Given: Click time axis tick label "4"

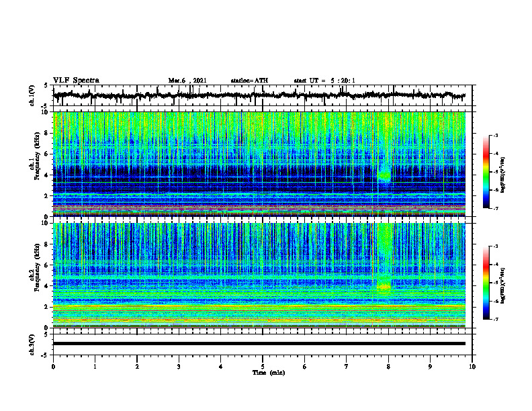Looking at the screenshot, I should (221, 367).
